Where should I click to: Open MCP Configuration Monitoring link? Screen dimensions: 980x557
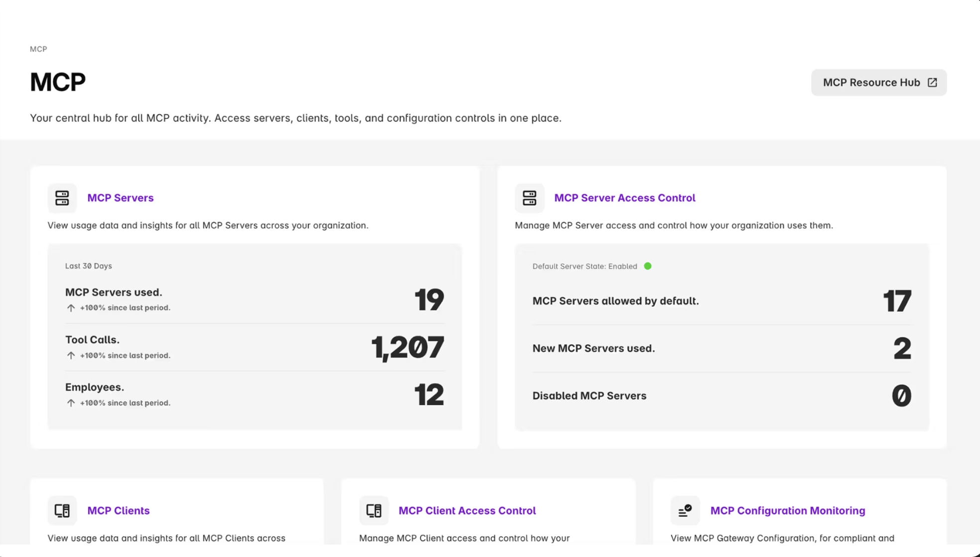787,510
